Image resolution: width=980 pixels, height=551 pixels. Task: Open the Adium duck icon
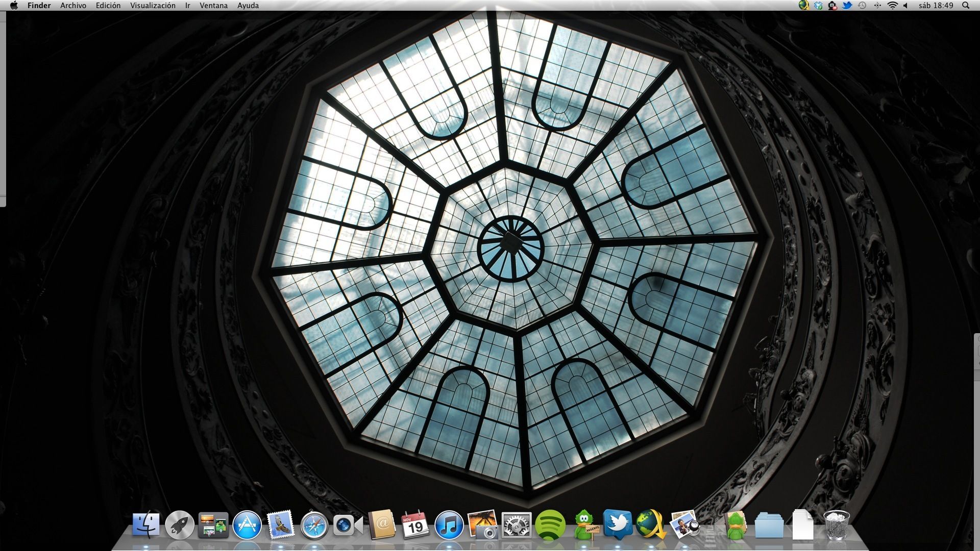(585, 525)
